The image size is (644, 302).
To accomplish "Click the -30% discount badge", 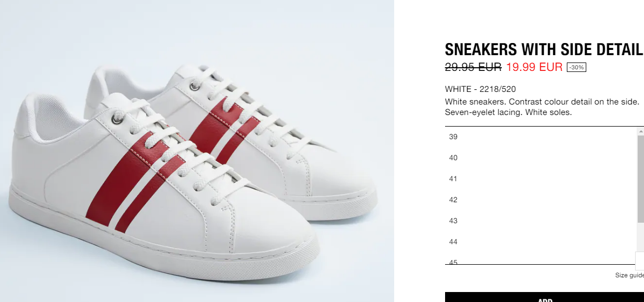I will point(576,67).
